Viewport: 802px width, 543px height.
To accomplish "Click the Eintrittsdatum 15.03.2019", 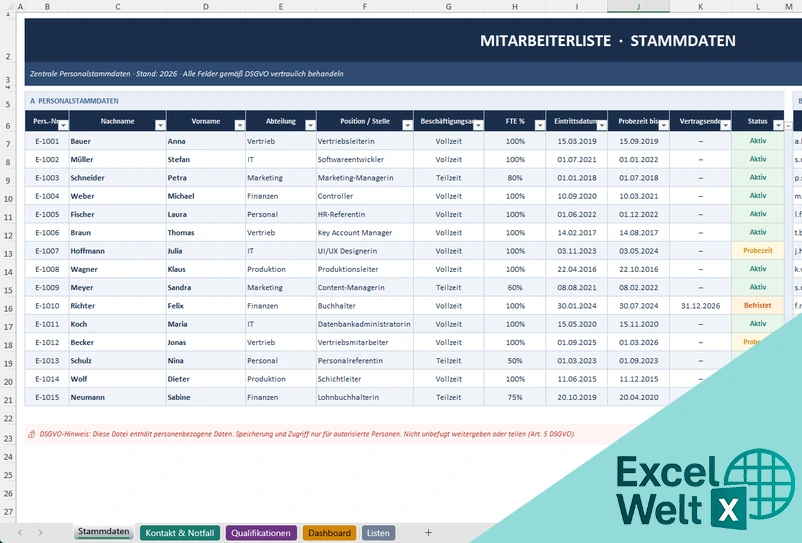I will coord(576,141).
